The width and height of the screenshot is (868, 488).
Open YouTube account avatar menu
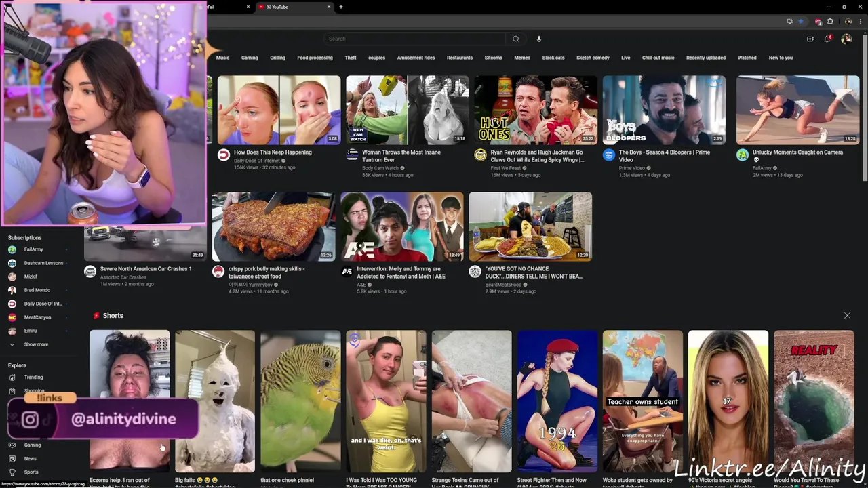[846, 39]
